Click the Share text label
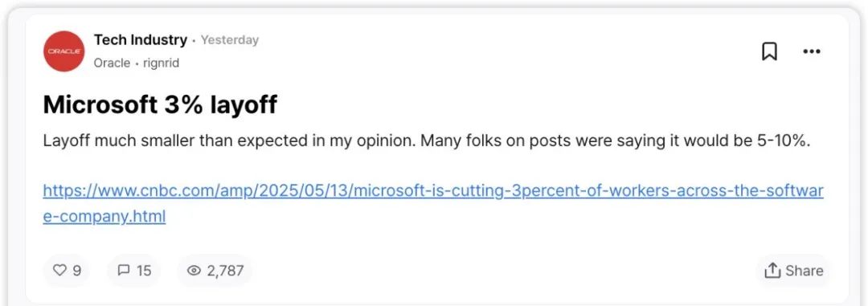Viewport: 868px width, 306px height. (x=804, y=271)
